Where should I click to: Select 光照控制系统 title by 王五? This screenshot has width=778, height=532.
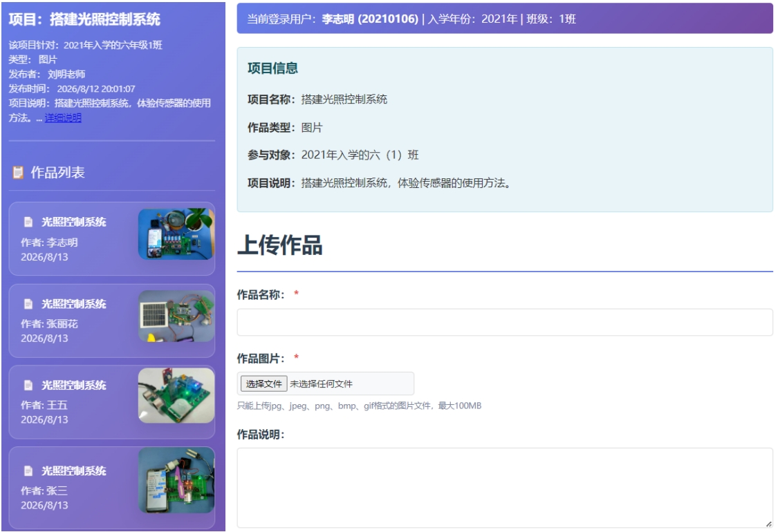coord(74,385)
